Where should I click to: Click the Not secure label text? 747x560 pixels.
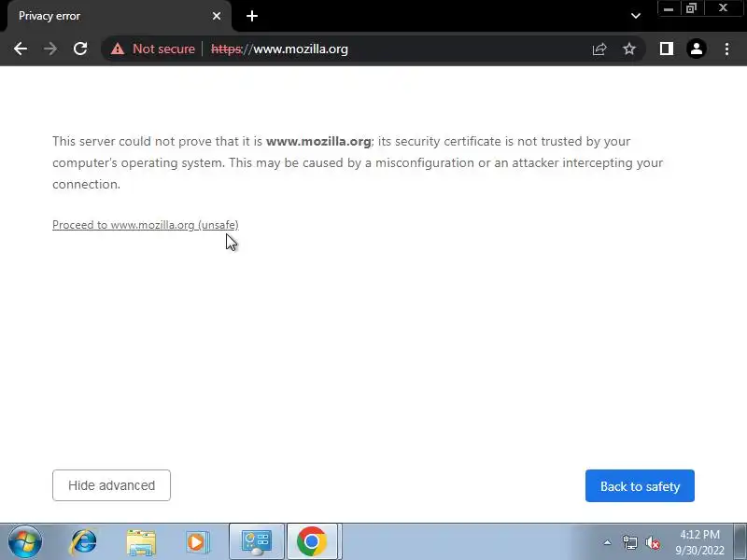tap(163, 49)
